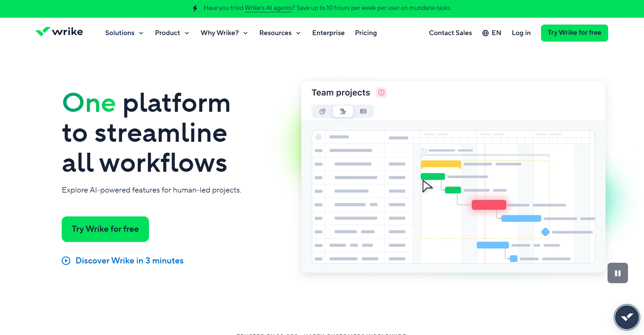Open the EN language dropdown
The image size is (644, 335).
pyautogui.click(x=492, y=33)
